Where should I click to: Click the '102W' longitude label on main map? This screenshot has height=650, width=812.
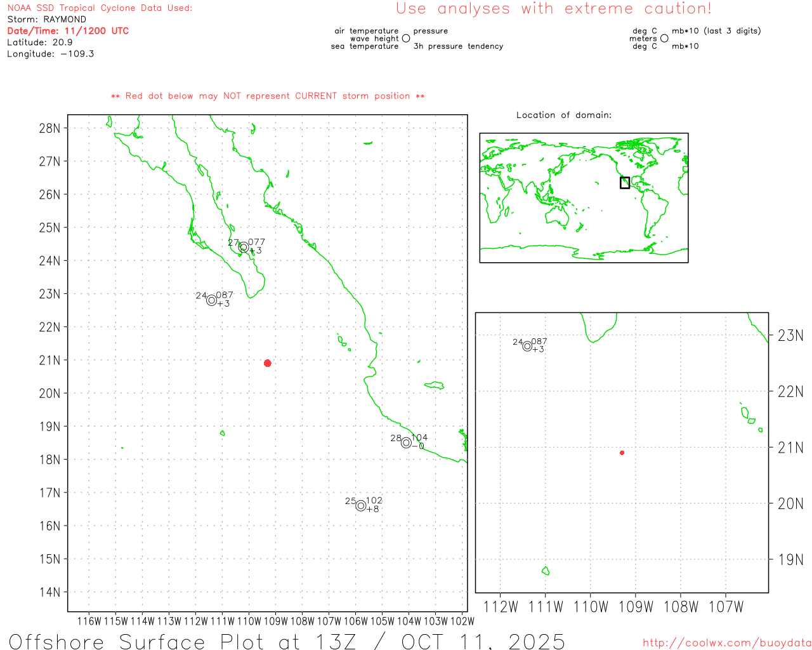click(462, 621)
